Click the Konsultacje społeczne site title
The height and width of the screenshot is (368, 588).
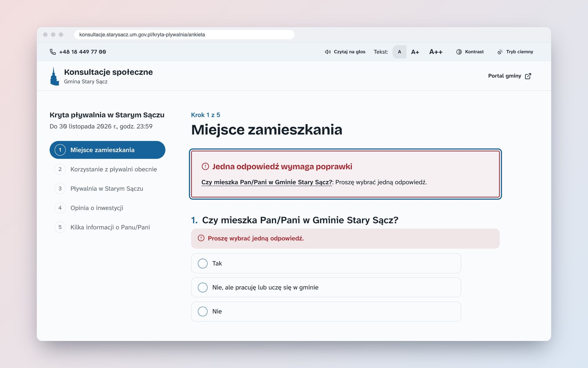108,72
